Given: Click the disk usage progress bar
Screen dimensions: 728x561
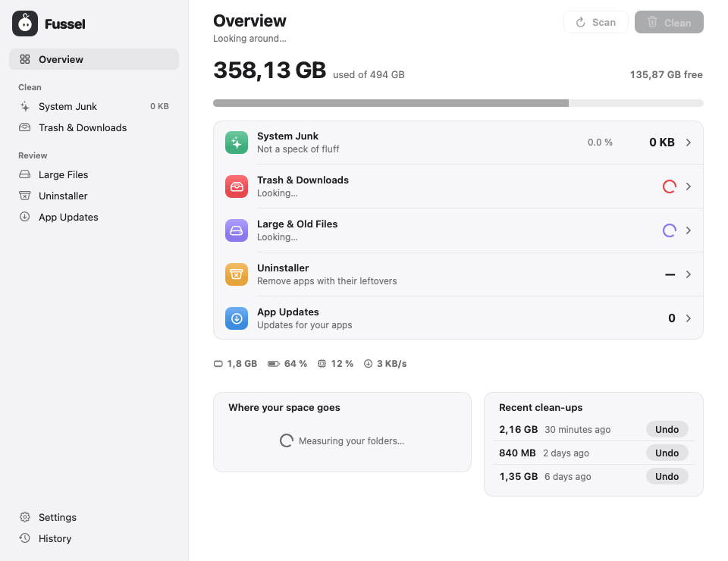Looking at the screenshot, I should pyautogui.click(x=458, y=103).
